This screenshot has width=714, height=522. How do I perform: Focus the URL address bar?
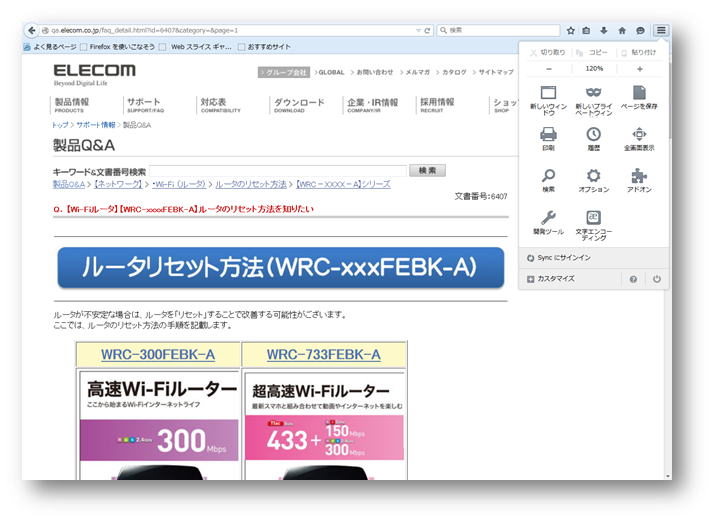tap(228, 31)
